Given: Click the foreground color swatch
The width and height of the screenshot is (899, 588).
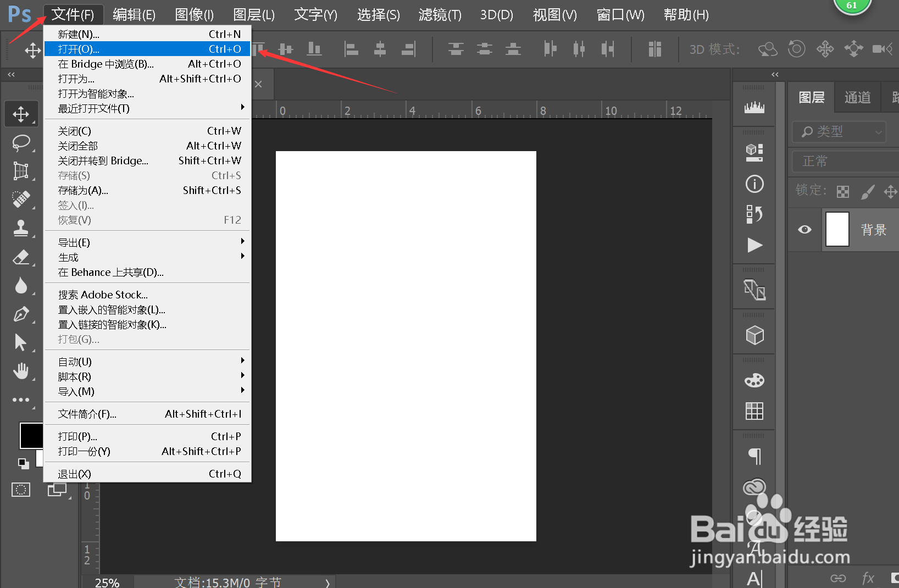Looking at the screenshot, I should tap(31, 435).
